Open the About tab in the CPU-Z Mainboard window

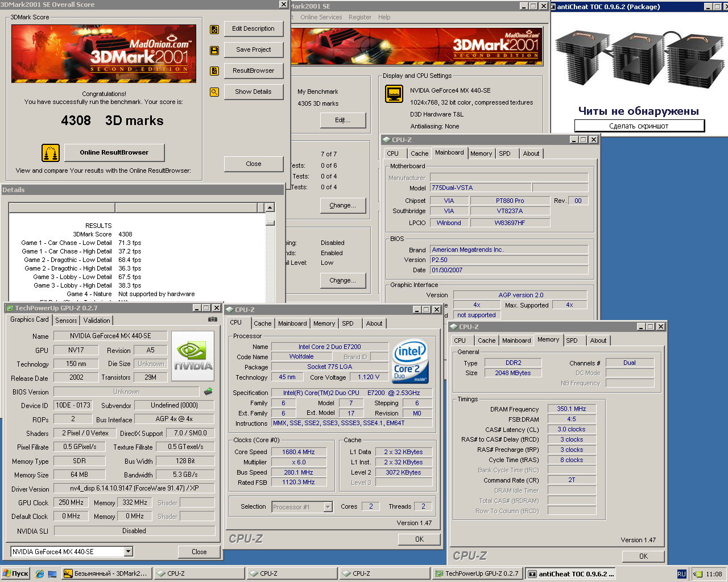coord(531,153)
